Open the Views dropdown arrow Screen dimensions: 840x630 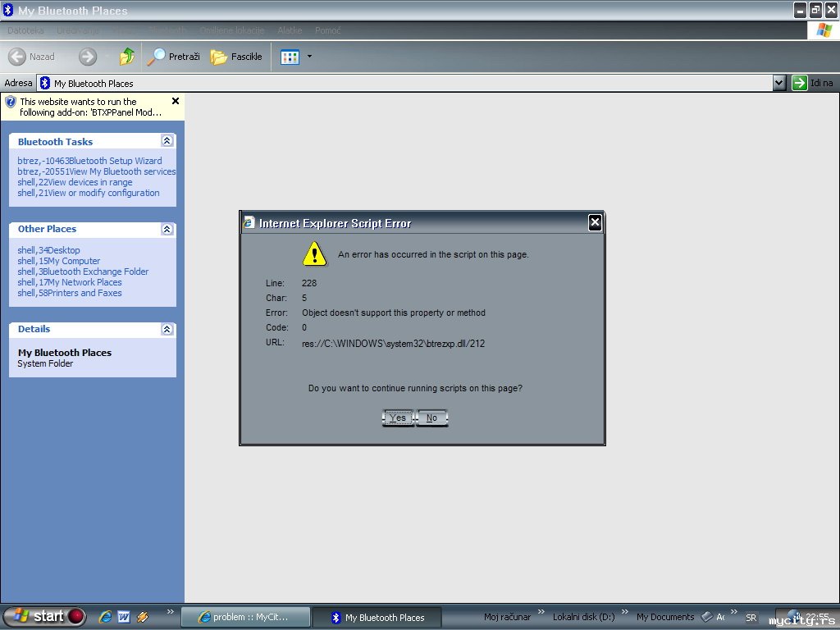click(x=309, y=57)
